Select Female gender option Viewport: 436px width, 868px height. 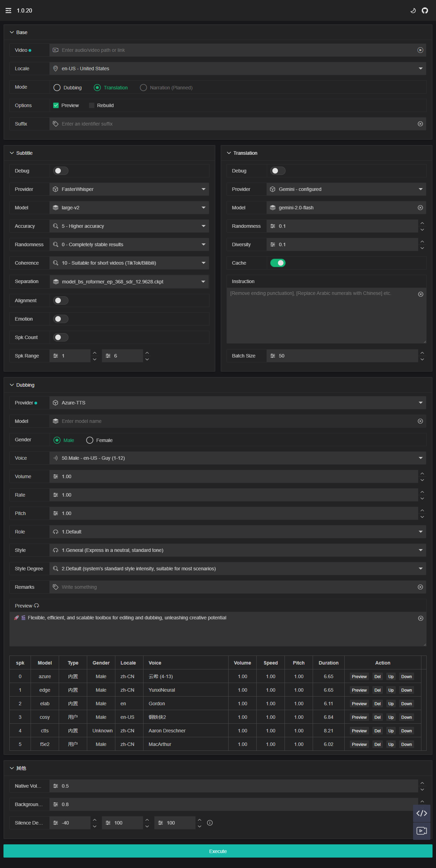point(90,440)
